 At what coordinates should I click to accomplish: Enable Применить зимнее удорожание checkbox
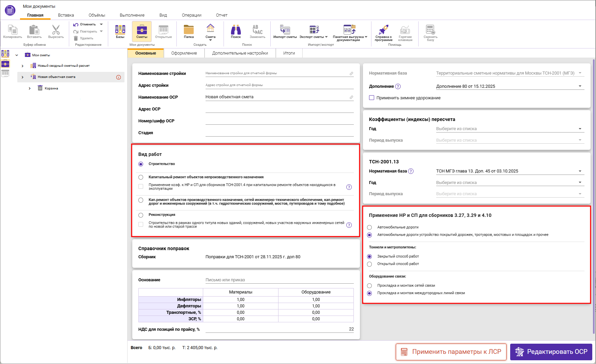click(372, 98)
